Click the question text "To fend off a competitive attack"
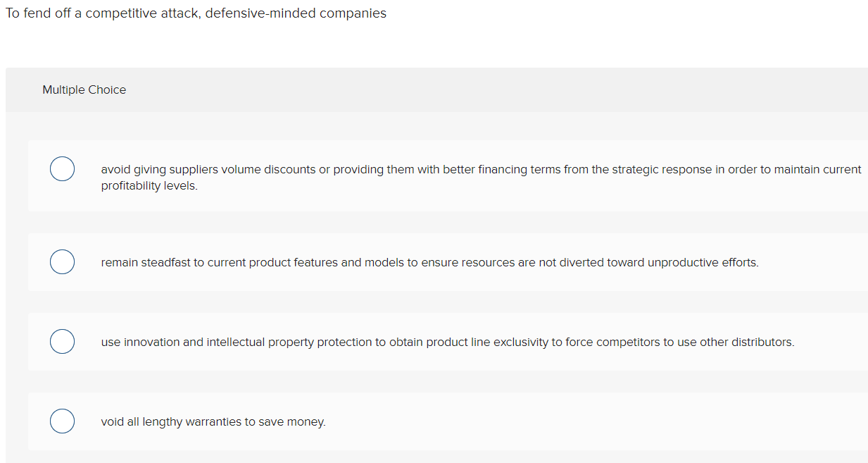Viewport: 868px width, 463px height. pos(104,13)
